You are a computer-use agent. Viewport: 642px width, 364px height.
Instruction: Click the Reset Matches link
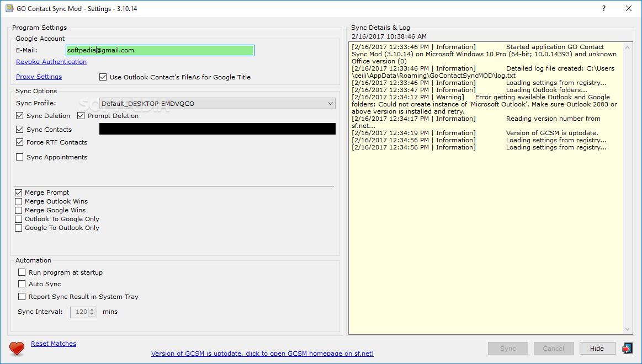54,344
